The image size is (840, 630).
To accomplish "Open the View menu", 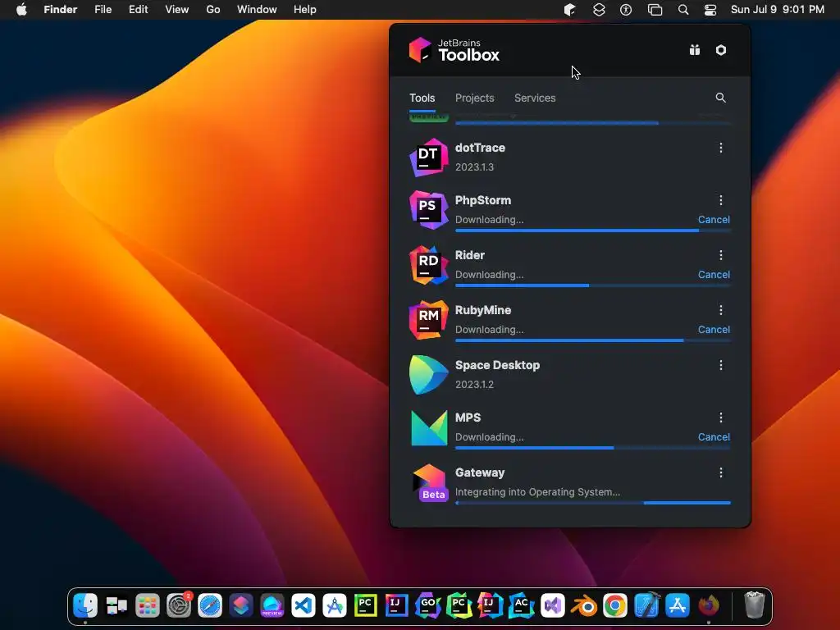I will coord(177,10).
